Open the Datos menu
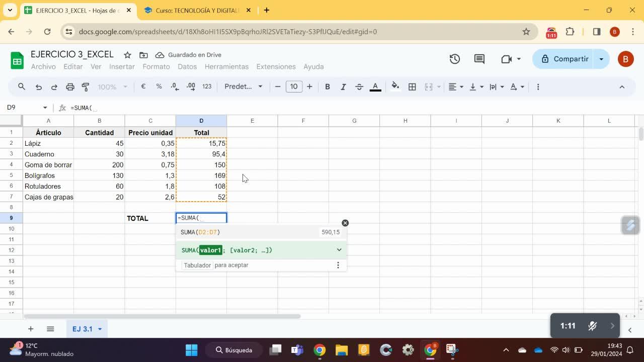The width and height of the screenshot is (644, 362). [187, 66]
